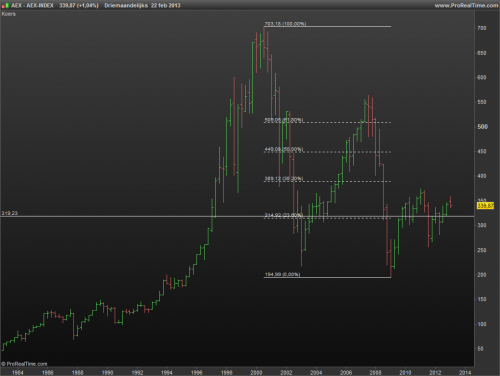Image resolution: width=500 pixels, height=376 pixels.
Task: Click the 450 price axis label
Action: tap(482, 151)
